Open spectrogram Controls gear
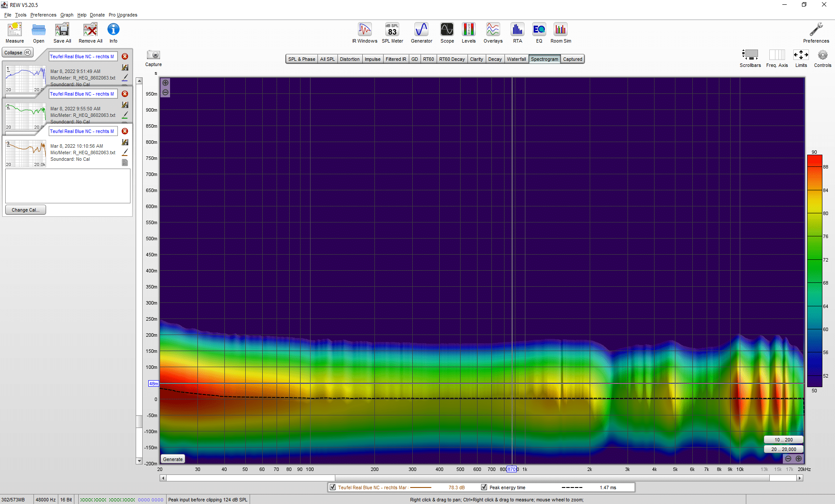Screen dimensions: 835x504 [x=822, y=58]
